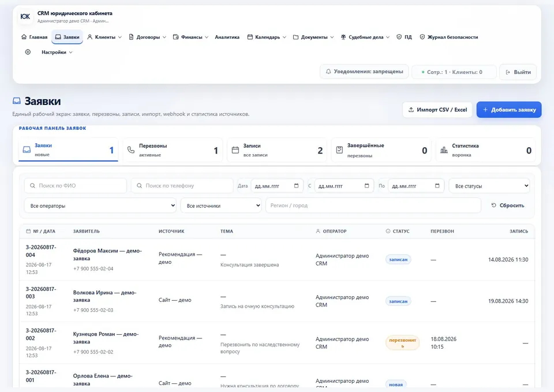Viewport: 554px width, 392px height.
Task: Open the ПД menu item
Action: [404, 37]
